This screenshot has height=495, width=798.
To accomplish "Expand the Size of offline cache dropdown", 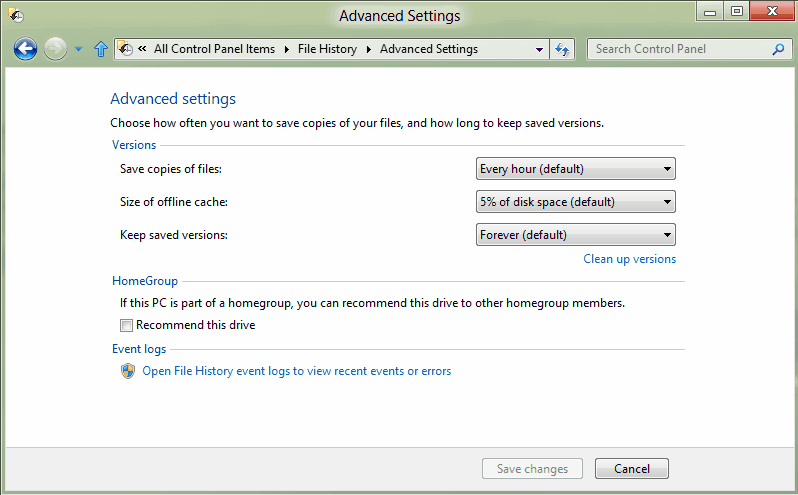I will (575, 202).
